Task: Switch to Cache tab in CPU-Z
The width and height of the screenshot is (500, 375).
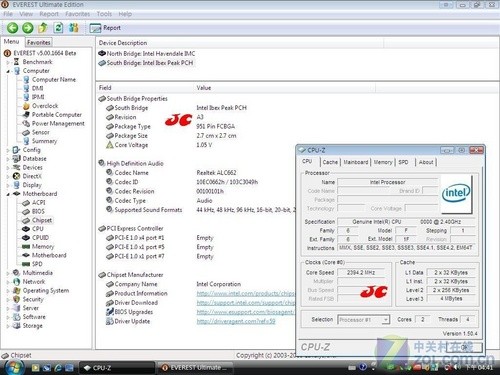Action: [x=330, y=162]
